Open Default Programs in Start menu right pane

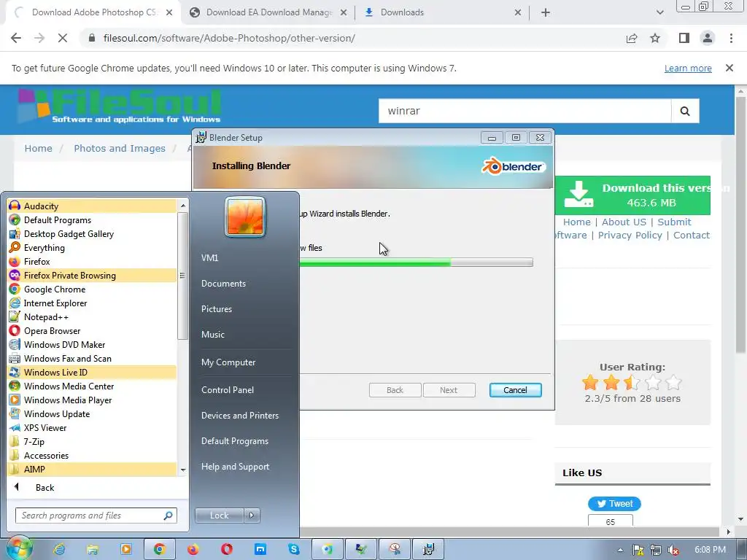point(234,441)
